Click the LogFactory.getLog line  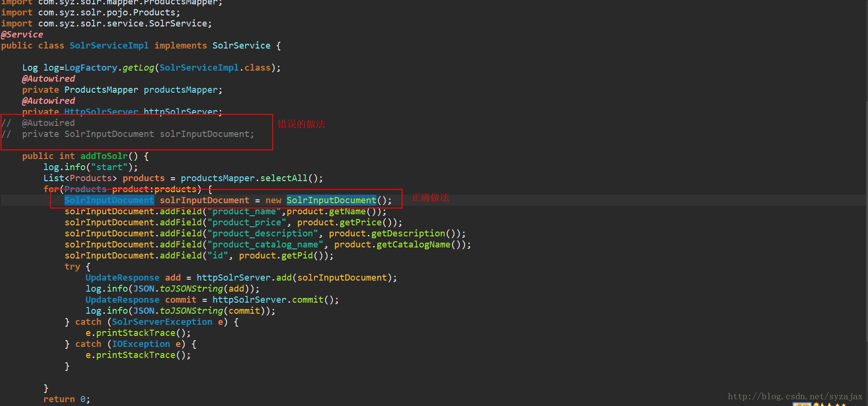[x=151, y=68]
